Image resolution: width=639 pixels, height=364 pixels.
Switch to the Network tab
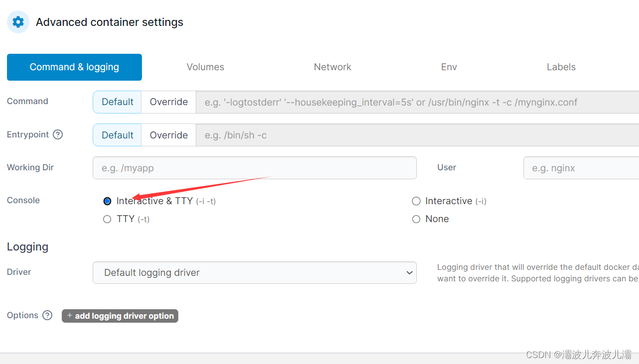pyautogui.click(x=333, y=67)
